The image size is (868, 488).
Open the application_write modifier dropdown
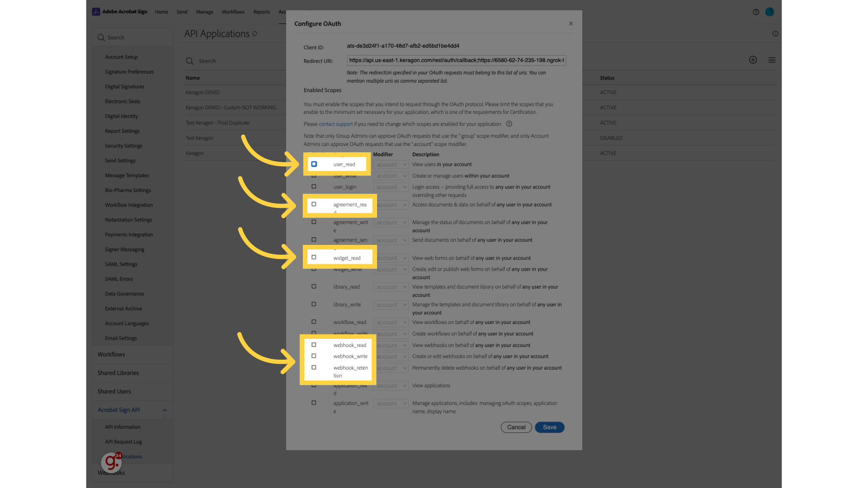(x=391, y=404)
